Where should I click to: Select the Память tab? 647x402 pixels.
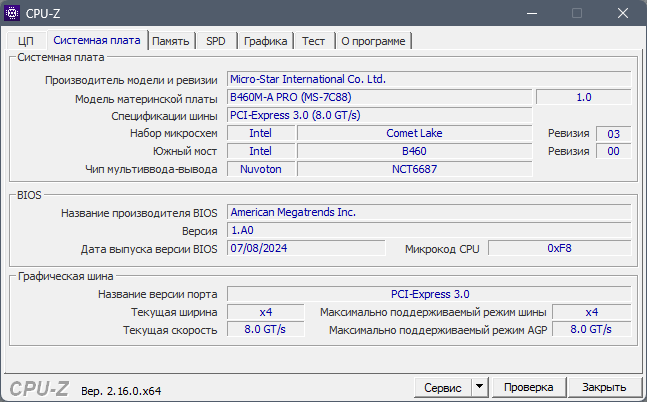pos(170,41)
